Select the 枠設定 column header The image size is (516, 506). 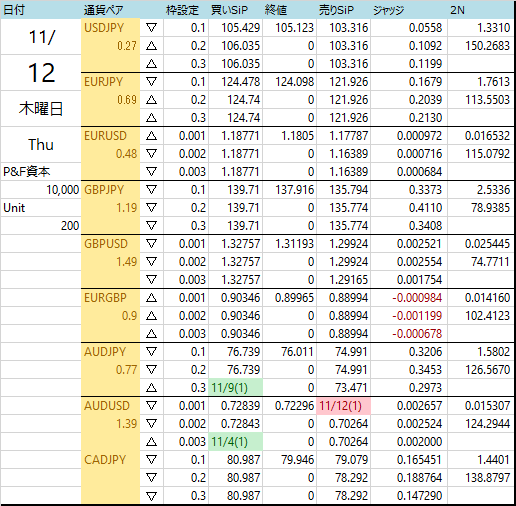[182, 10]
